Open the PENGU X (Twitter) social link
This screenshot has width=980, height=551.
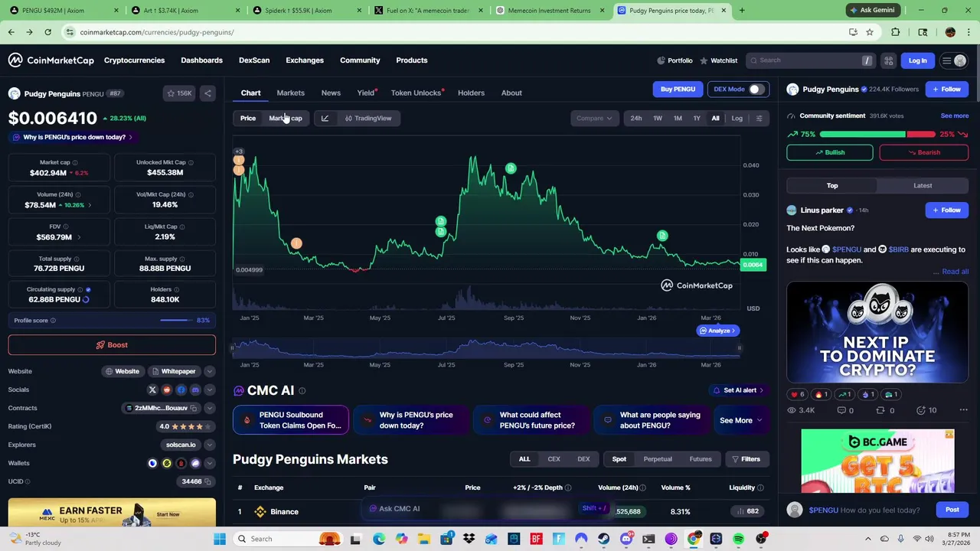[152, 390]
